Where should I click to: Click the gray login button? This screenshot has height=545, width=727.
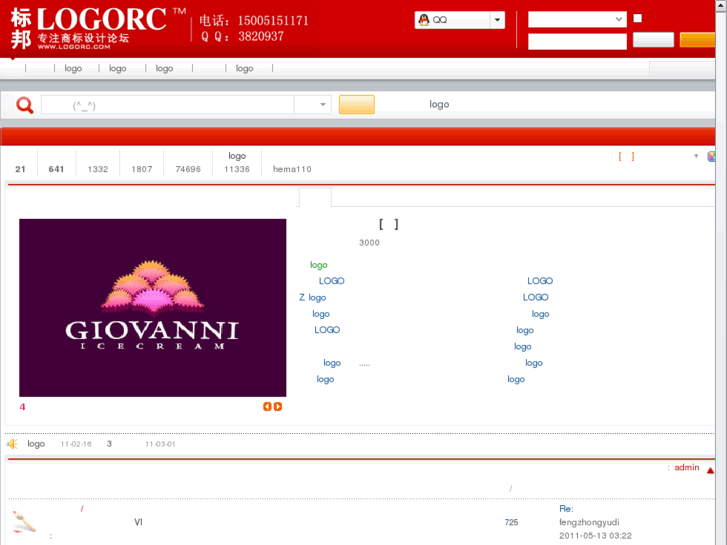pos(653,40)
